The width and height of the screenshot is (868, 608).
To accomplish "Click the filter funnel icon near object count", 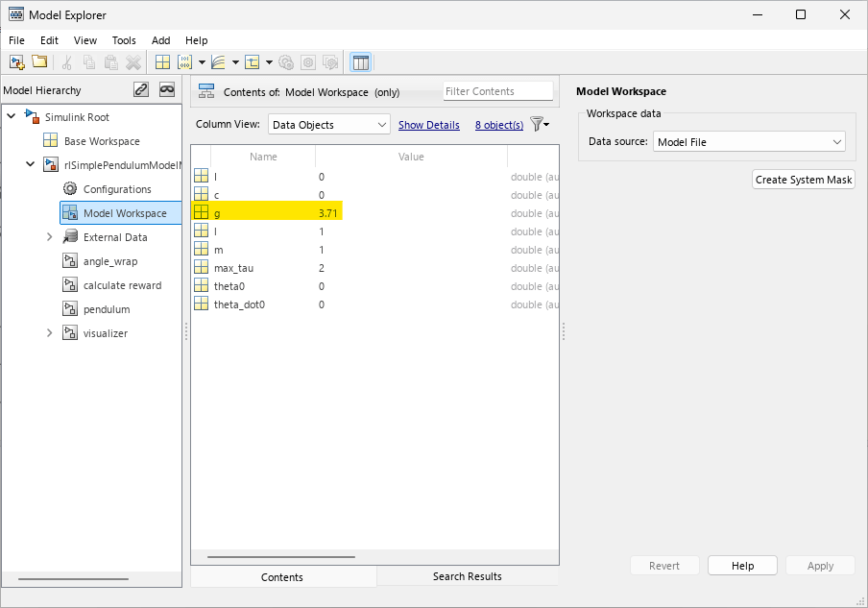I will (538, 125).
